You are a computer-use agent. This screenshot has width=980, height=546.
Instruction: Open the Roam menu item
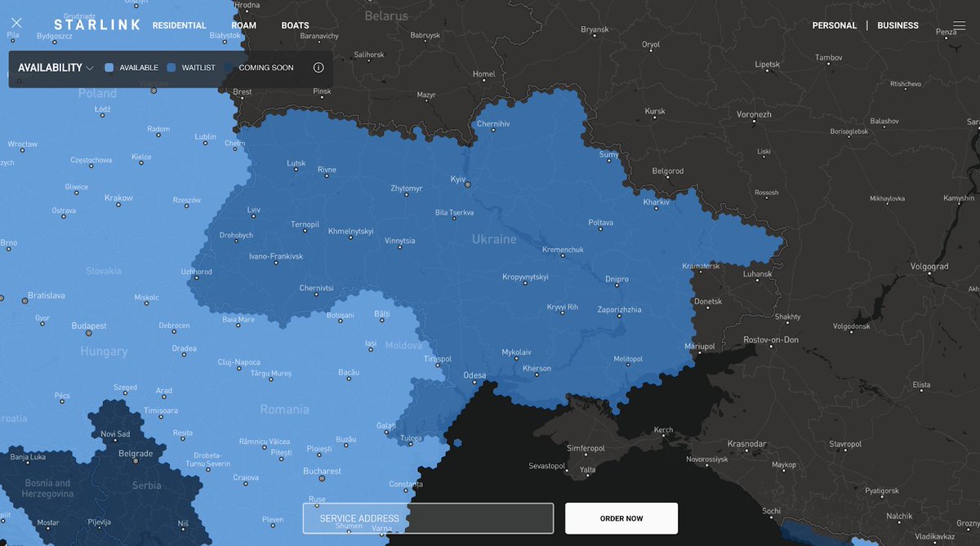[x=243, y=25]
